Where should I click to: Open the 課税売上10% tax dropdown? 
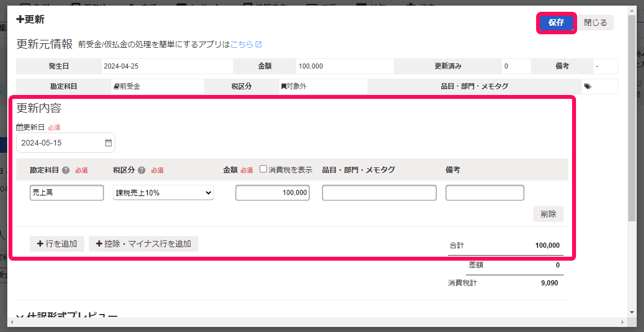click(x=164, y=193)
